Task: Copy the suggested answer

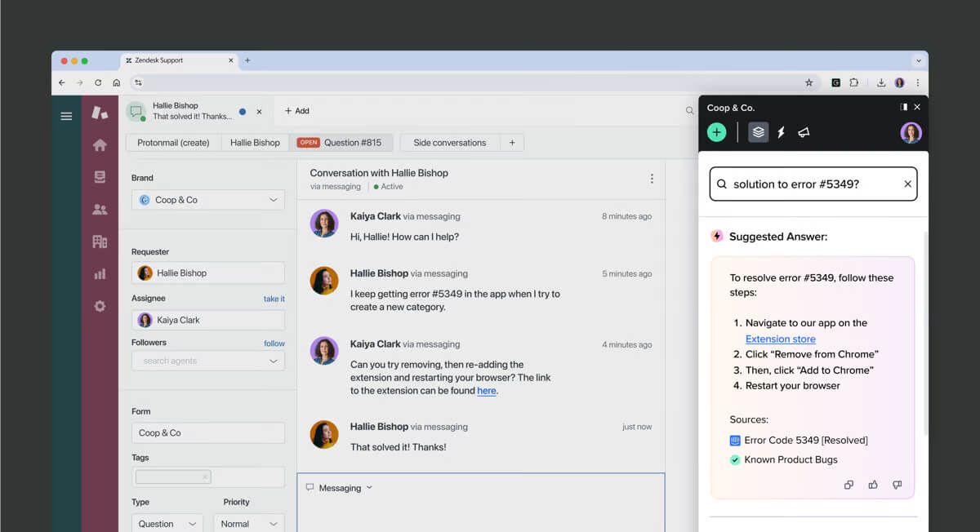Action: 849,485
